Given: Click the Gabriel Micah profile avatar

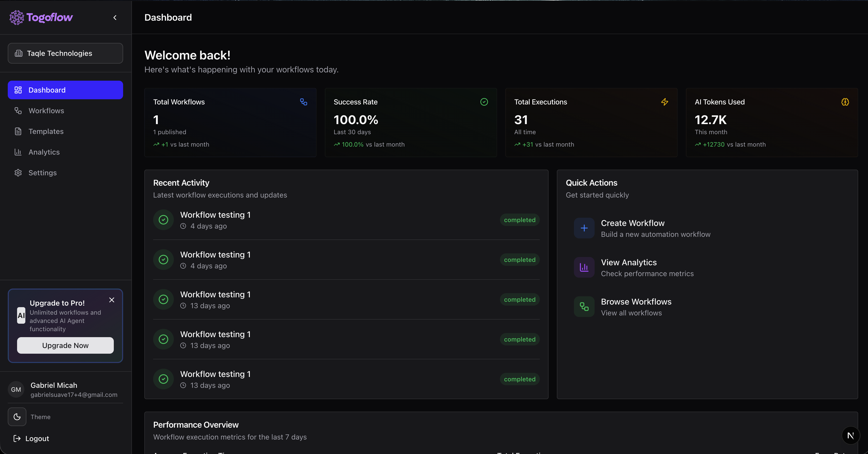Looking at the screenshot, I should click(16, 389).
